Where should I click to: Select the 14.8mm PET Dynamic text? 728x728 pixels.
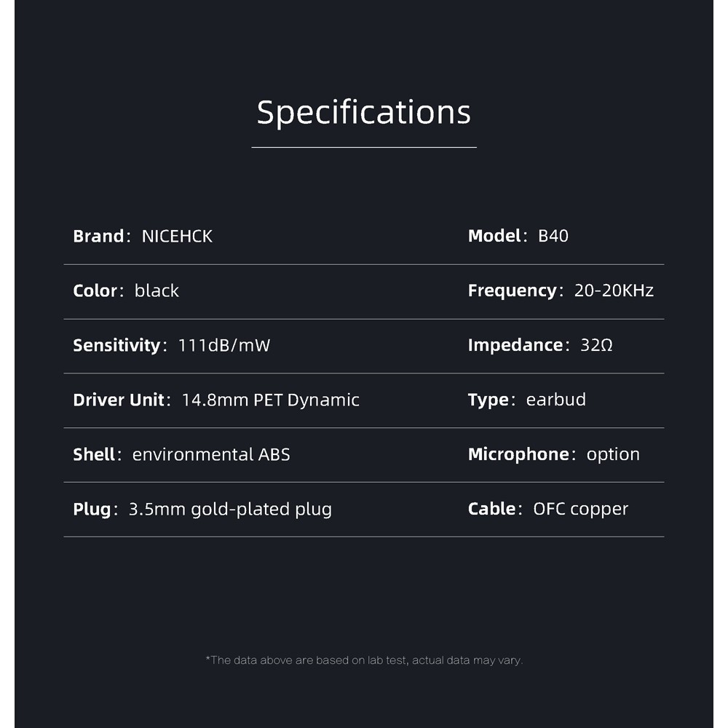click(271, 400)
